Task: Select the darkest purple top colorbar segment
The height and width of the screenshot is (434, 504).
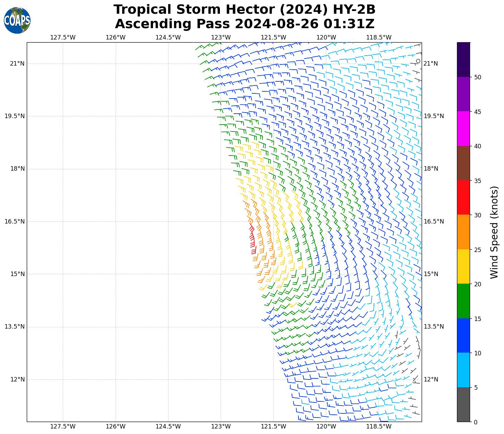Action: [463, 59]
